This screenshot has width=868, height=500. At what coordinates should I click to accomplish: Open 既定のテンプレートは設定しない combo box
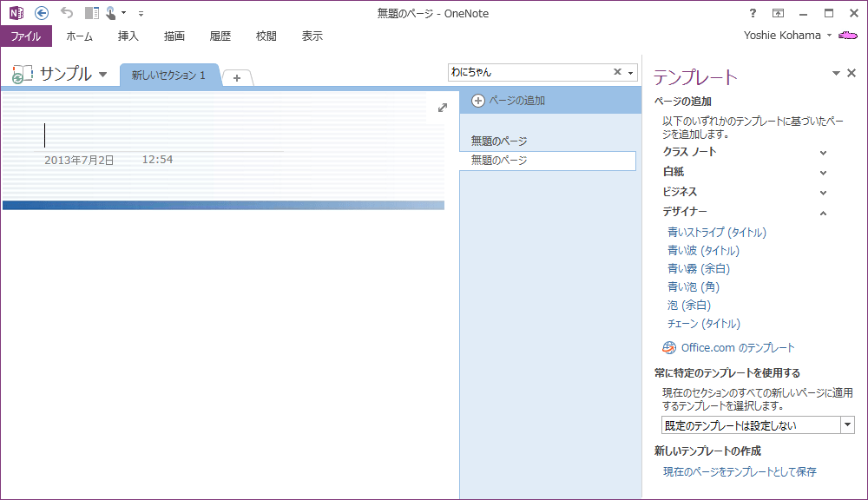[x=758, y=425]
